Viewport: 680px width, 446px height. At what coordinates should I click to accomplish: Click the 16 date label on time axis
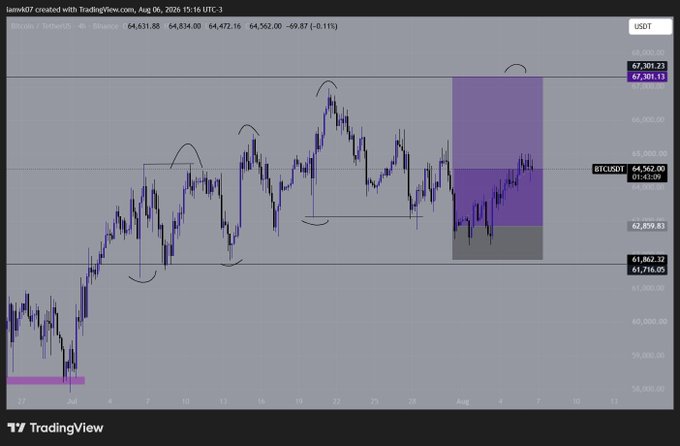click(261, 402)
